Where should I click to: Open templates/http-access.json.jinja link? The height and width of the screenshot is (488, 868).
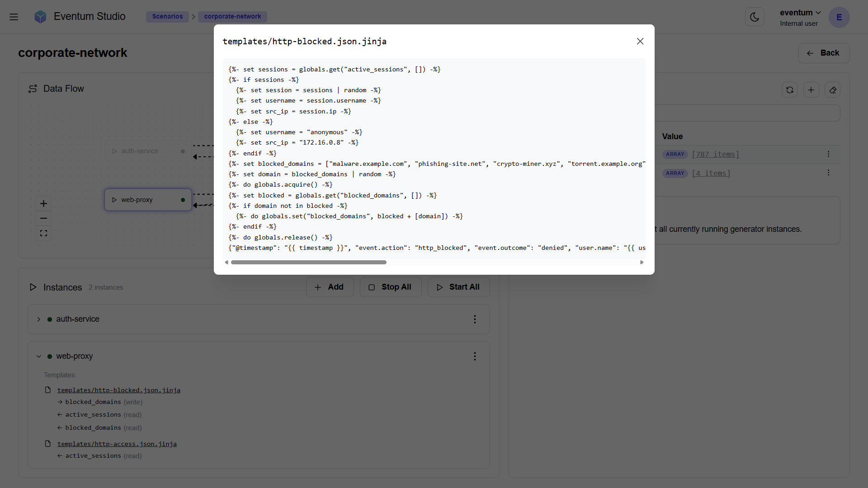pos(117,444)
